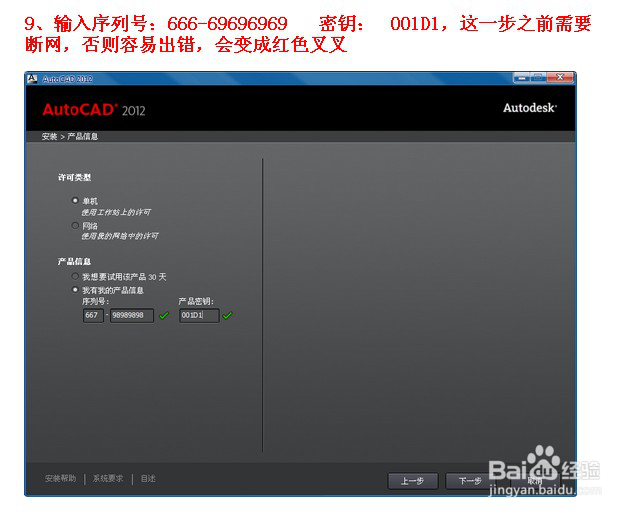Minimize the AutoCAD 2012 installer window
Screen dimensions: 636x513
pyautogui.click(x=521, y=77)
